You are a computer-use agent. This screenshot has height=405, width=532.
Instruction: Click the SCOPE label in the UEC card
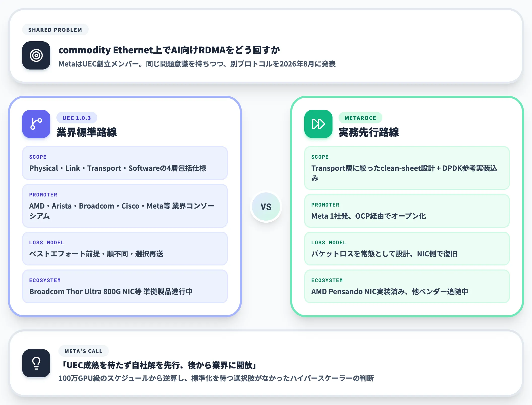38,157
